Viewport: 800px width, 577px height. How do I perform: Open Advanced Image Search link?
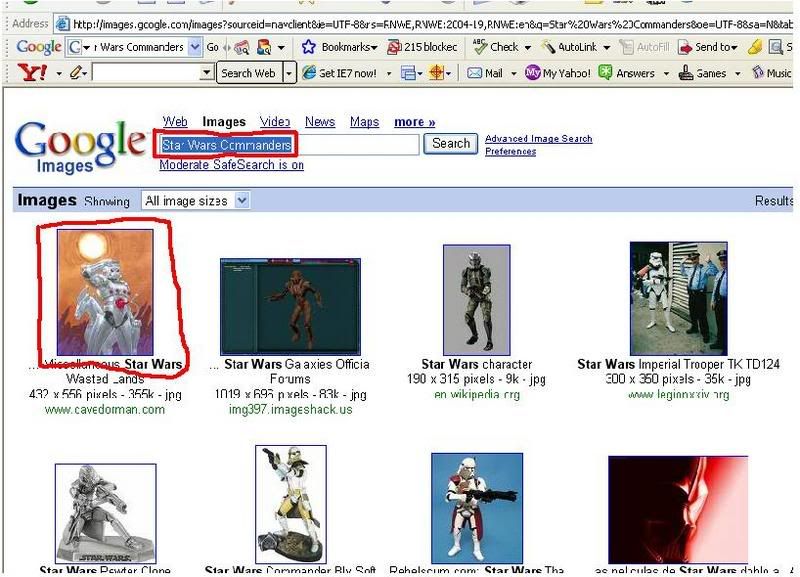click(539, 138)
